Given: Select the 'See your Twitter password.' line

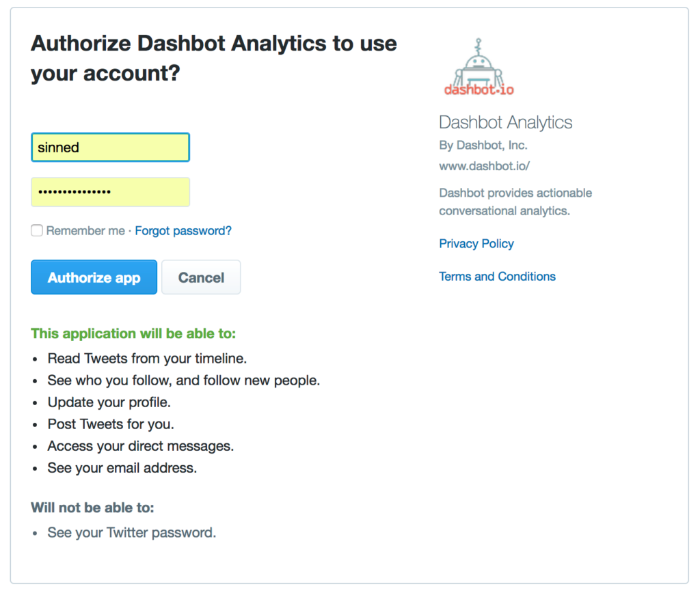Looking at the screenshot, I should pyautogui.click(x=132, y=533).
